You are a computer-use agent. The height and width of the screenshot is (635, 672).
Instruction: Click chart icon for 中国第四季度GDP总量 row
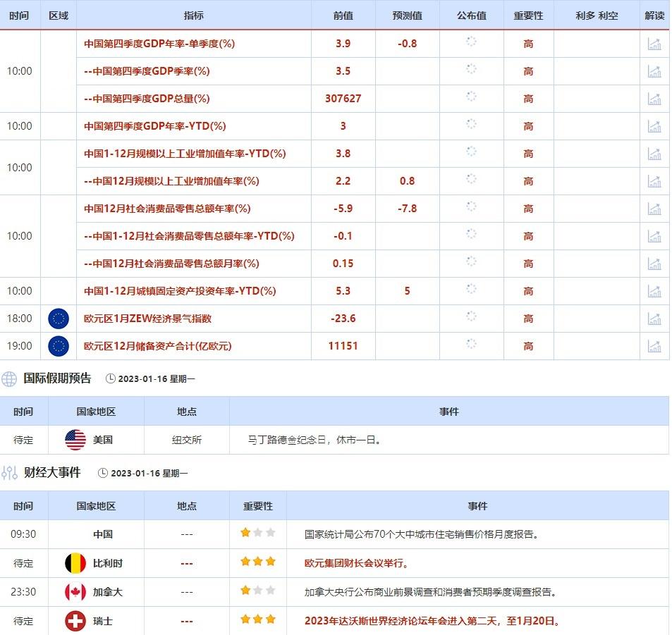pyautogui.click(x=654, y=99)
